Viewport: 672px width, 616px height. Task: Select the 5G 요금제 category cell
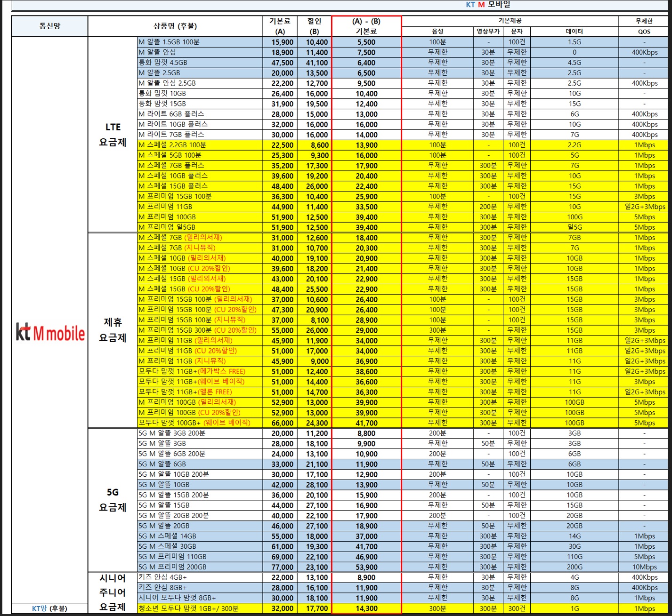tap(113, 500)
